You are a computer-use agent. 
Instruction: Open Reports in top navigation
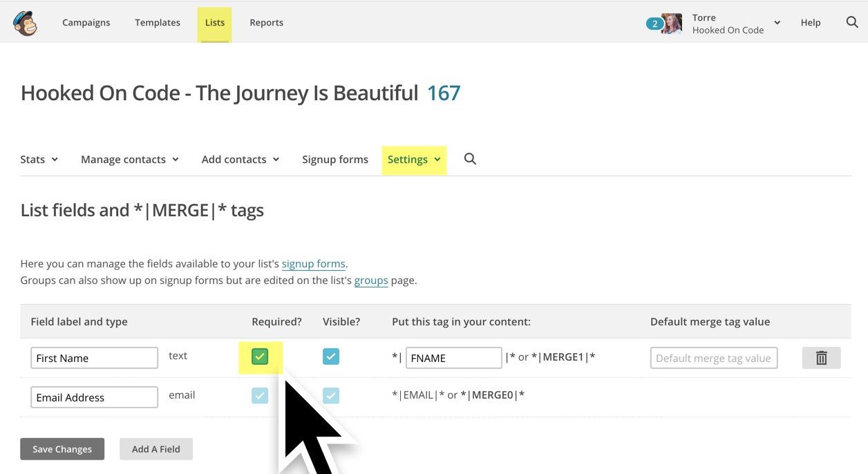[267, 23]
